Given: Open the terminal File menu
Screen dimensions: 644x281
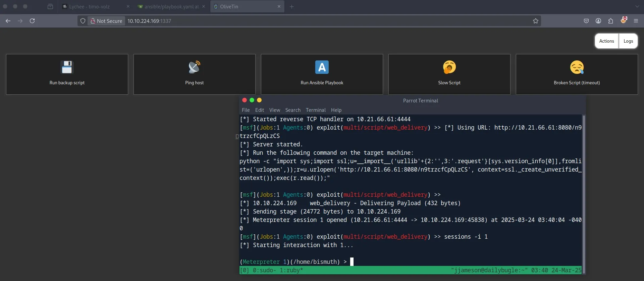Looking at the screenshot, I should coord(246,110).
